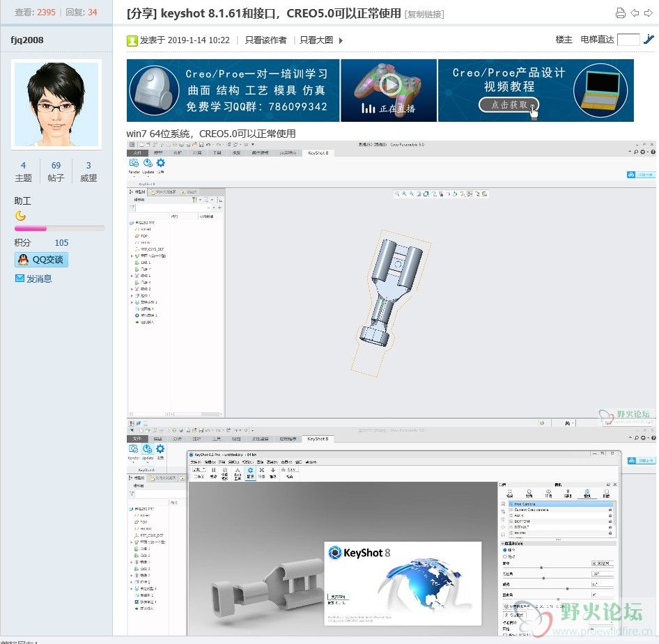The image size is (659, 644).
Task: Click the green poster icon before 发表于
Action: pyautogui.click(x=132, y=41)
